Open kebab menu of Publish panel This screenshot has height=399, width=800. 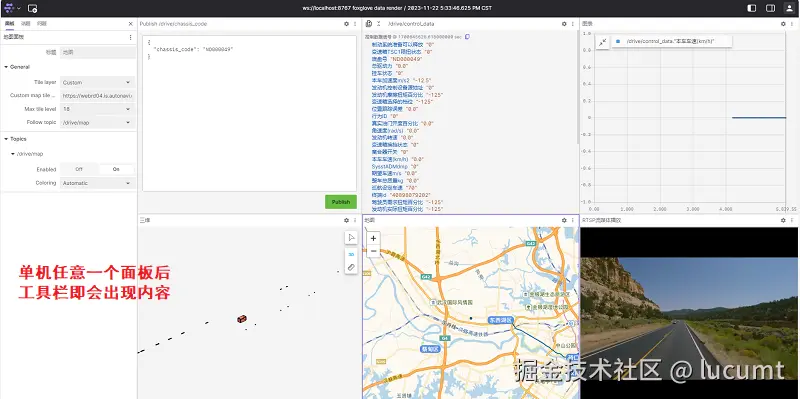point(355,23)
